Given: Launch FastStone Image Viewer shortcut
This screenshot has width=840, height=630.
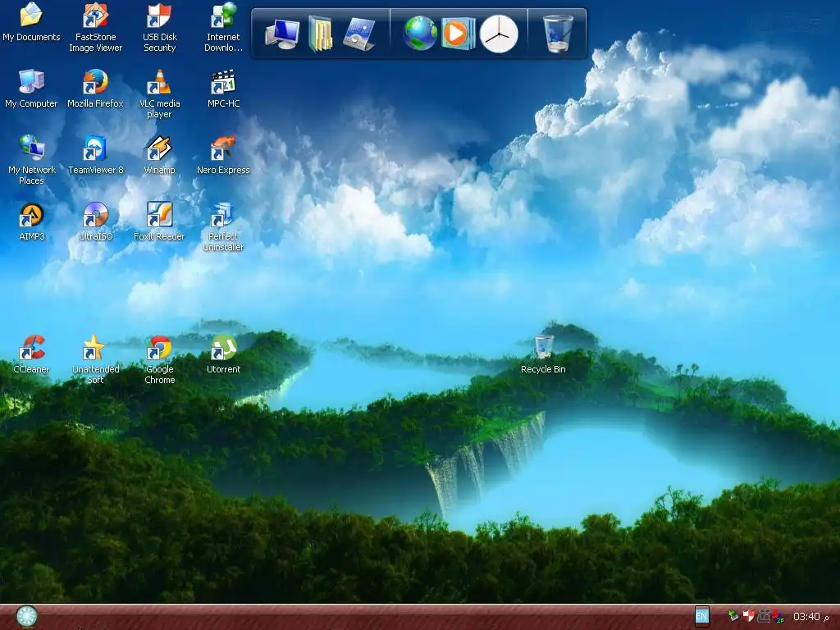Looking at the screenshot, I should (95, 28).
